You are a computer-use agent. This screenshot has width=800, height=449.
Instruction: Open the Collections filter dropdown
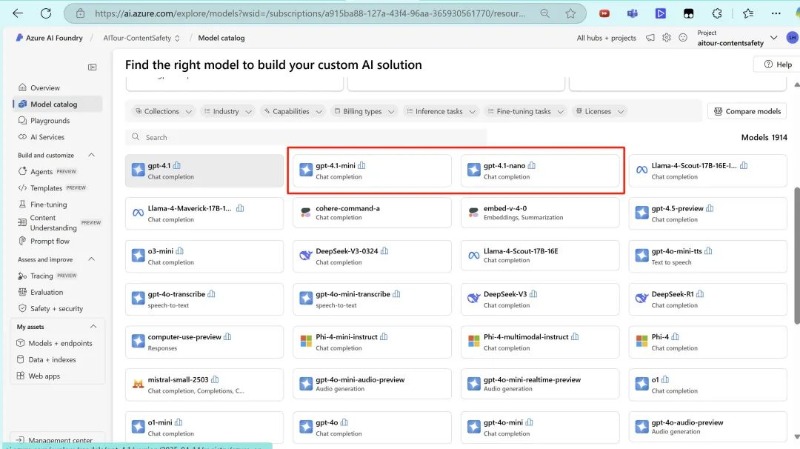tap(164, 111)
